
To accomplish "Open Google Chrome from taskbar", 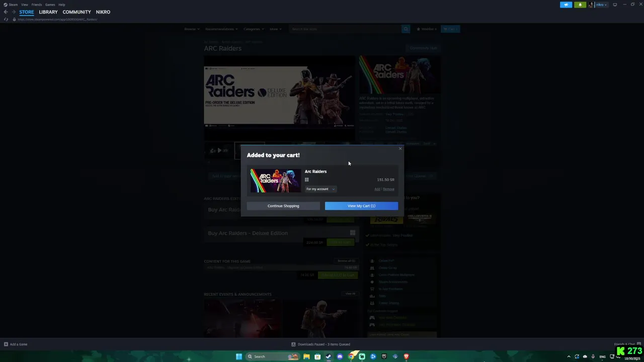I will [351, 356].
